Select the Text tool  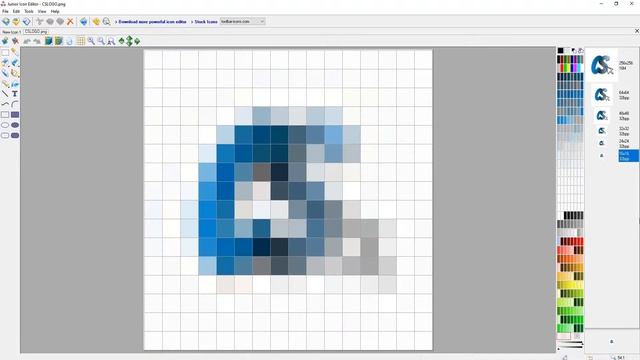click(x=15, y=94)
